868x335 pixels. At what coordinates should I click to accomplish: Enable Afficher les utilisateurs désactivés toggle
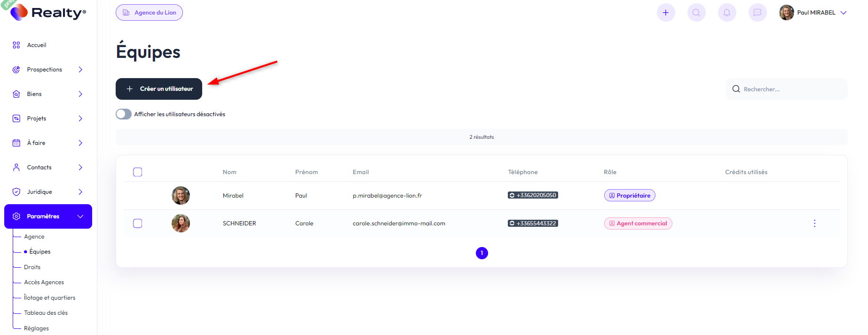click(124, 114)
